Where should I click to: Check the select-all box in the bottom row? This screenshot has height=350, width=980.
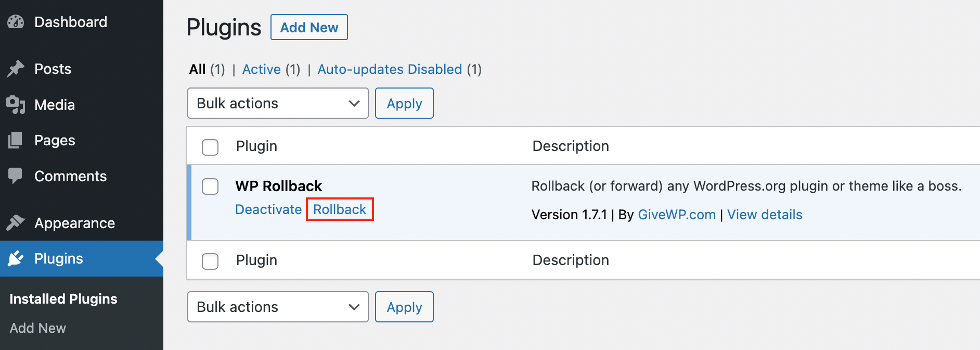coord(210,261)
